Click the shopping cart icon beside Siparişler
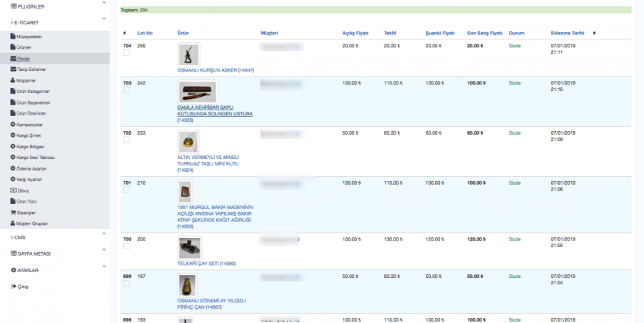 [14, 212]
